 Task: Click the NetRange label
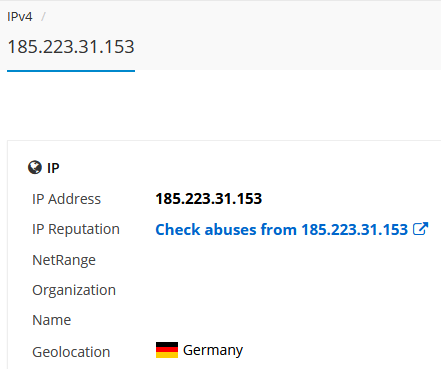click(x=64, y=260)
